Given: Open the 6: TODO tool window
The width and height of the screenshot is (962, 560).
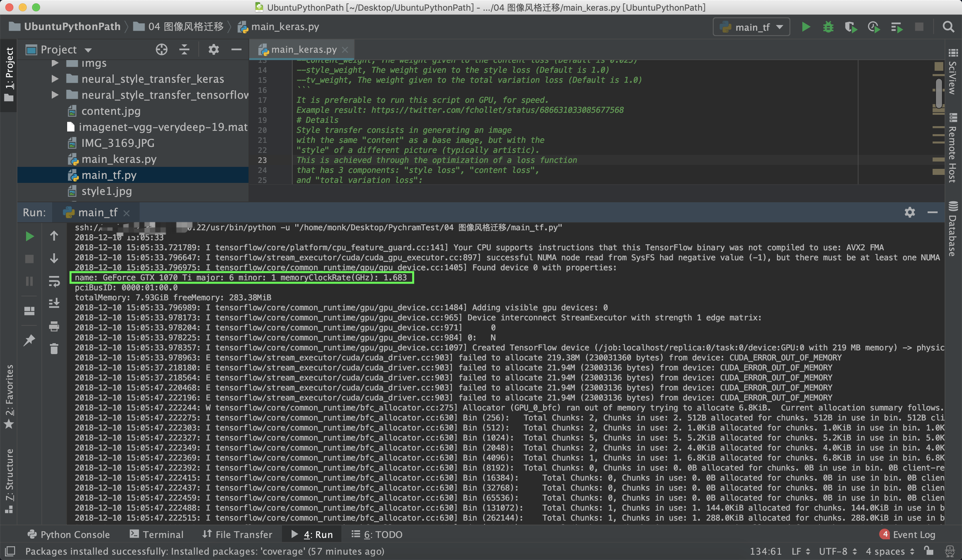Looking at the screenshot, I should pos(377,534).
